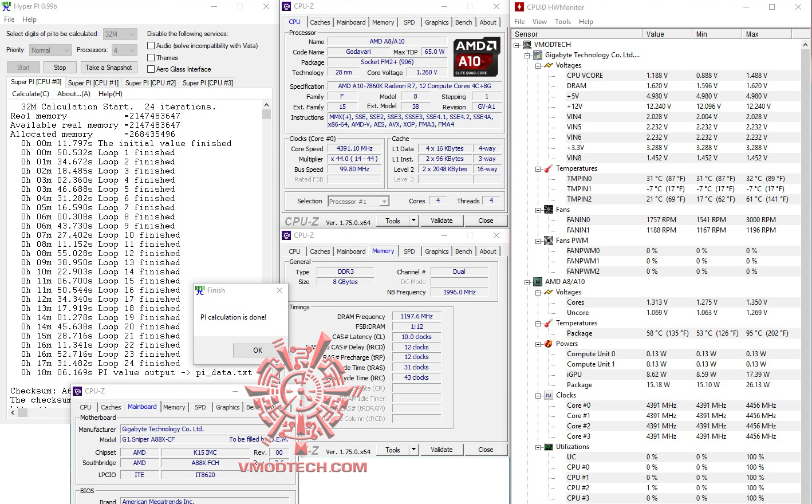This screenshot has width=812, height=504.
Task: Toggle the Themes service checkbox
Action: (x=151, y=58)
